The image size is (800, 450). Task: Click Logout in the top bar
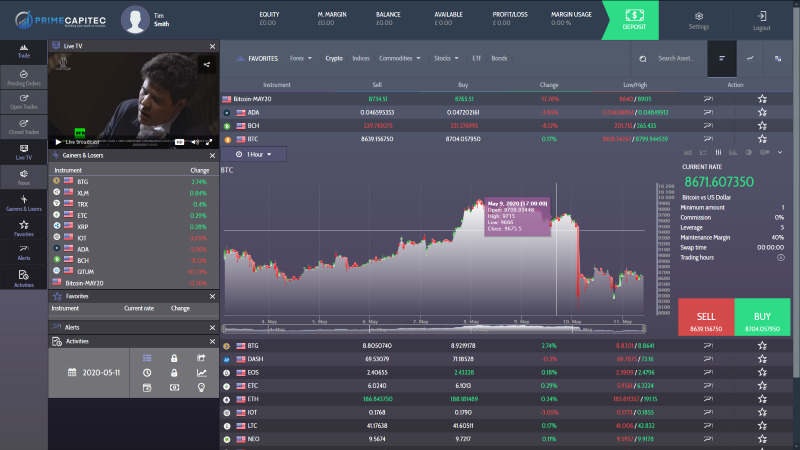[x=761, y=21]
